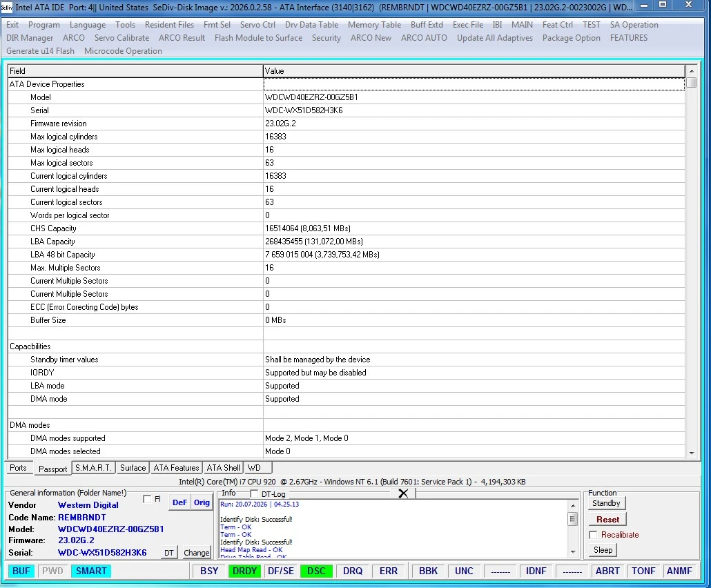Viewport: 711px width, 588px height.
Task: Click the X icon beside DT-Log
Action: (x=403, y=493)
